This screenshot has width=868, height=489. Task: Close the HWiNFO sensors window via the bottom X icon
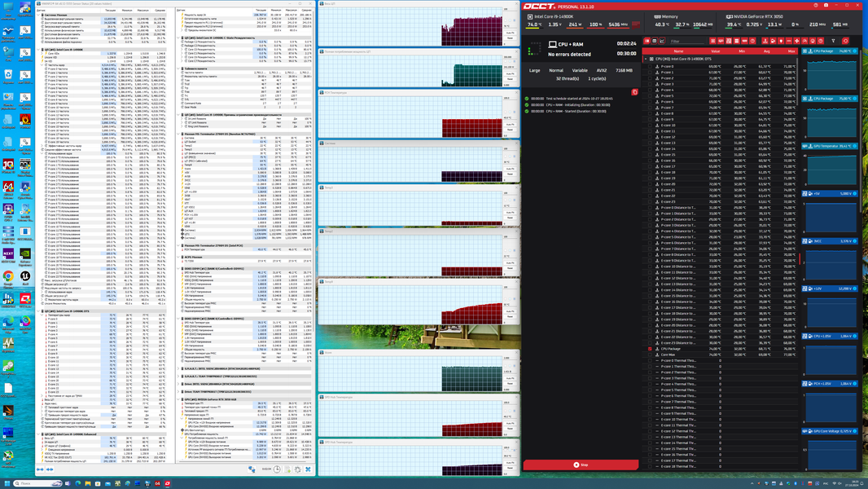click(x=308, y=469)
